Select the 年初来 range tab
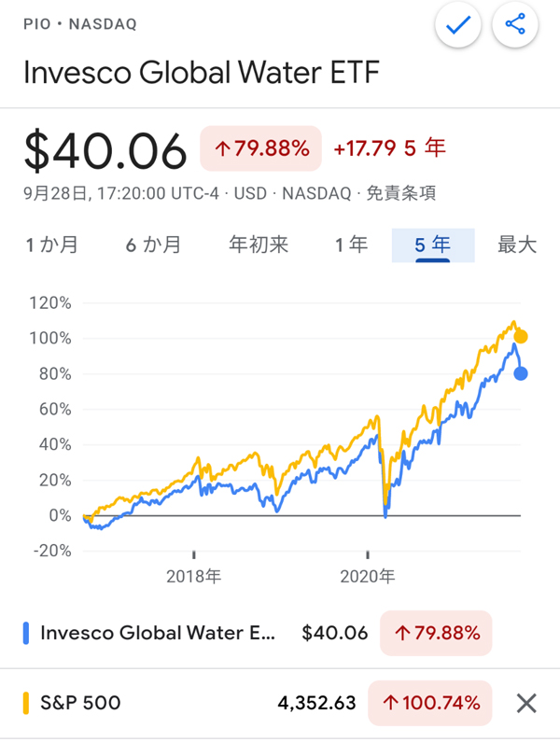This screenshot has width=560, height=742. (259, 245)
